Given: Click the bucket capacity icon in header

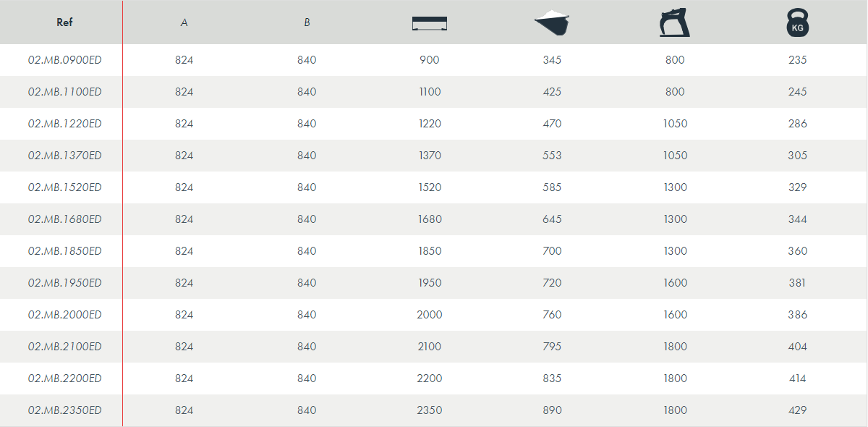Looking at the screenshot, I should (x=552, y=22).
